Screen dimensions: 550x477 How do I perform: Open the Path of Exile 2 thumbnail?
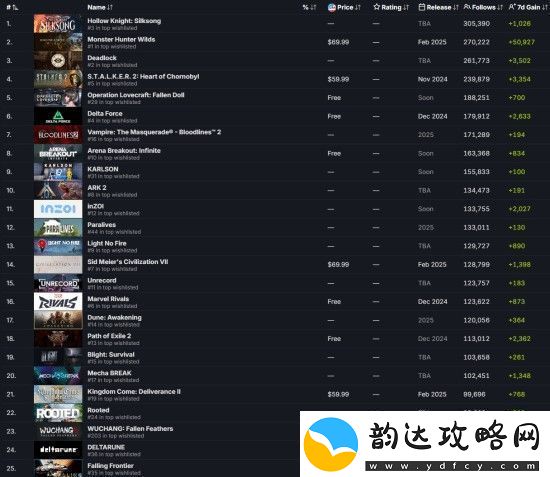pyautogui.click(x=58, y=339)
